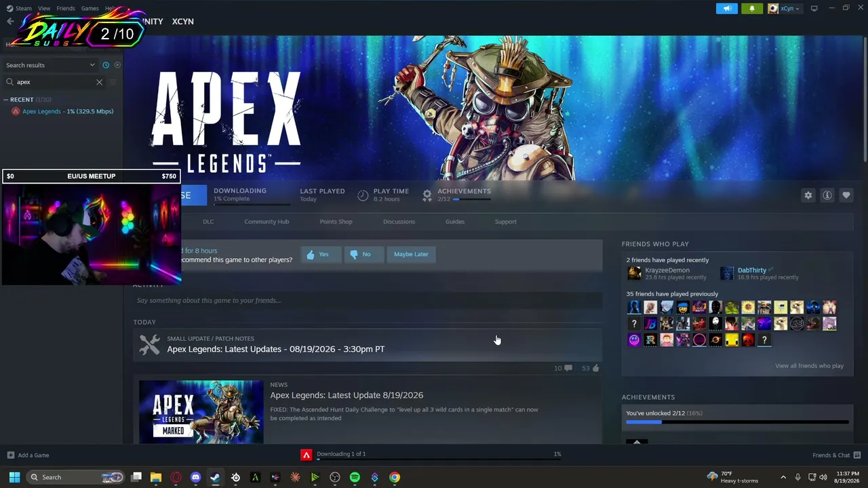Open OBS Studio from taskbar
This screenshot has height=488, width=868.
[x=335, y=477]
